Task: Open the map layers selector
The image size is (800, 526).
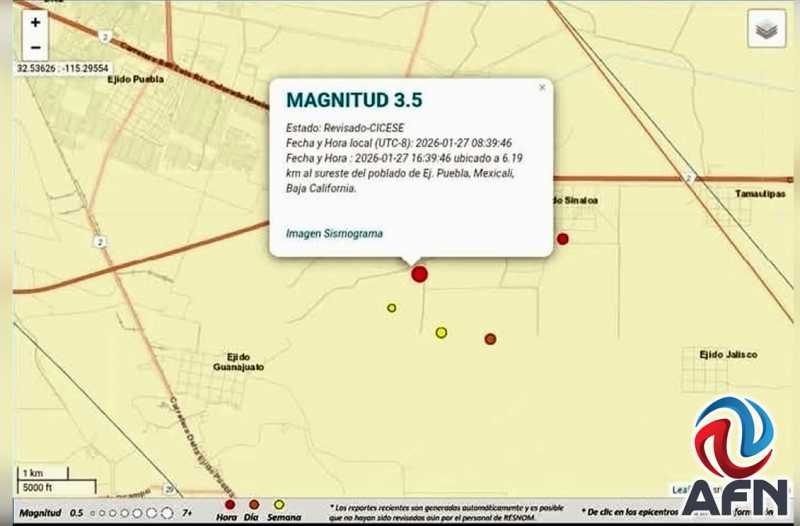Action: [766, 30]
